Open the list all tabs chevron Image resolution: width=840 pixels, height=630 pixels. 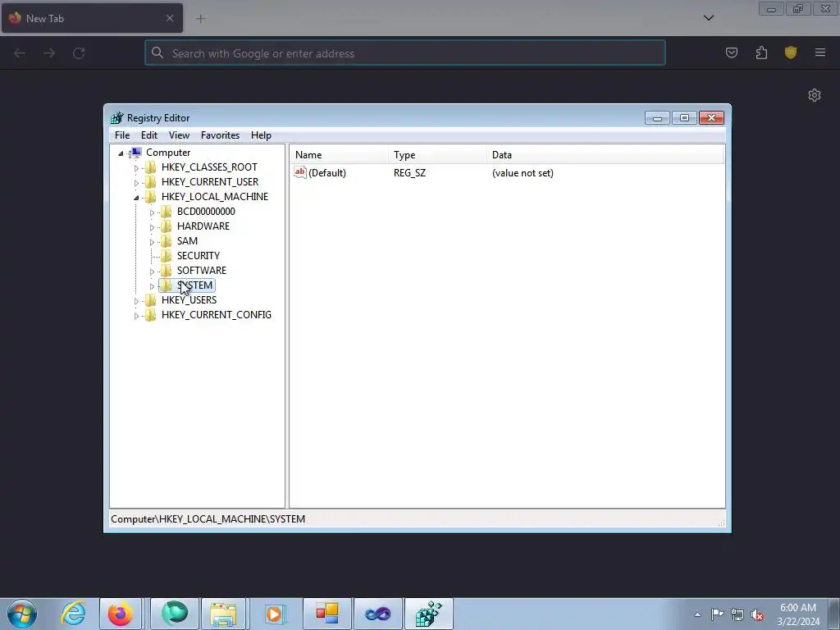tap(708, 18)
